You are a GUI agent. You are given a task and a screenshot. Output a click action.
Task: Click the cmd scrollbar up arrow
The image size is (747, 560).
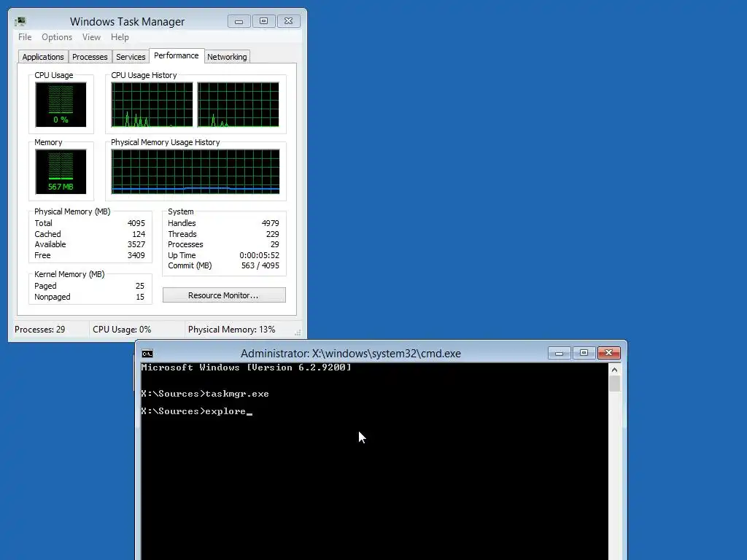[614, 370]
